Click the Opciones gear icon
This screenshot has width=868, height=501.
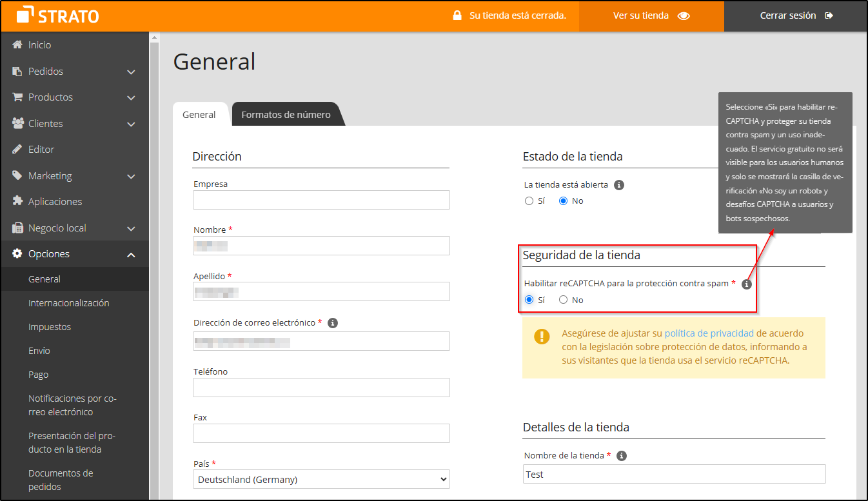[x=16, y=254]
